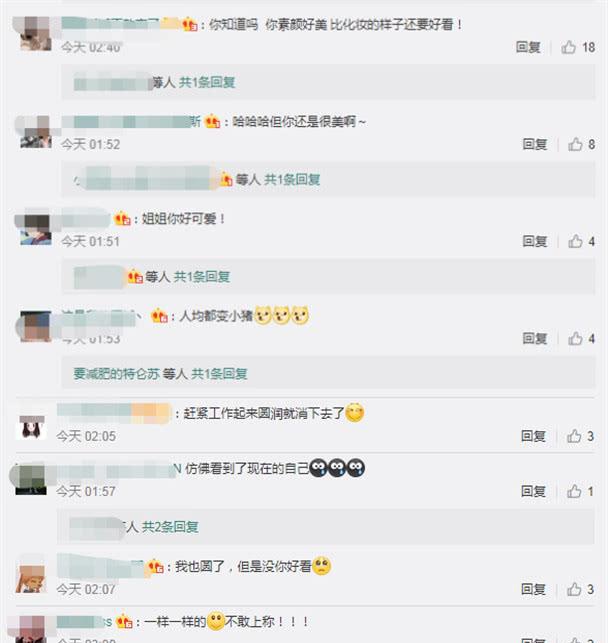Expand 共1条回复 under 哈哈哈 comment
Screen dimensions: 608x643
292,179
